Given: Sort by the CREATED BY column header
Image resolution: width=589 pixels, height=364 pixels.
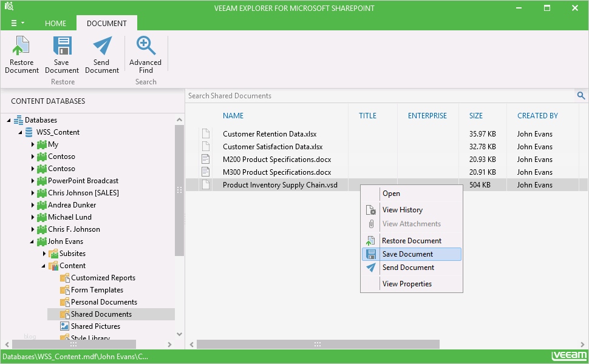Looking at the screenshot, I should click(x=537, y=116).
